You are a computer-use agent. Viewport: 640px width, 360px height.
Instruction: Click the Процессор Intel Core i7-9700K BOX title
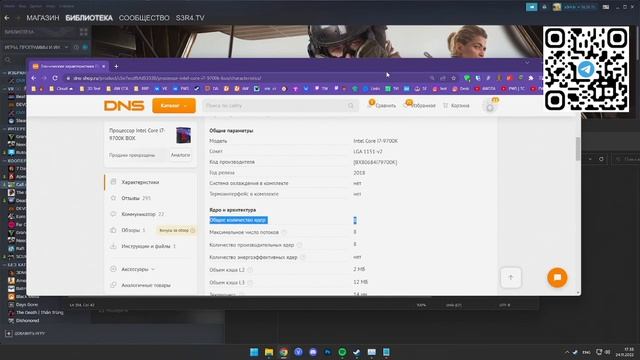137,134
